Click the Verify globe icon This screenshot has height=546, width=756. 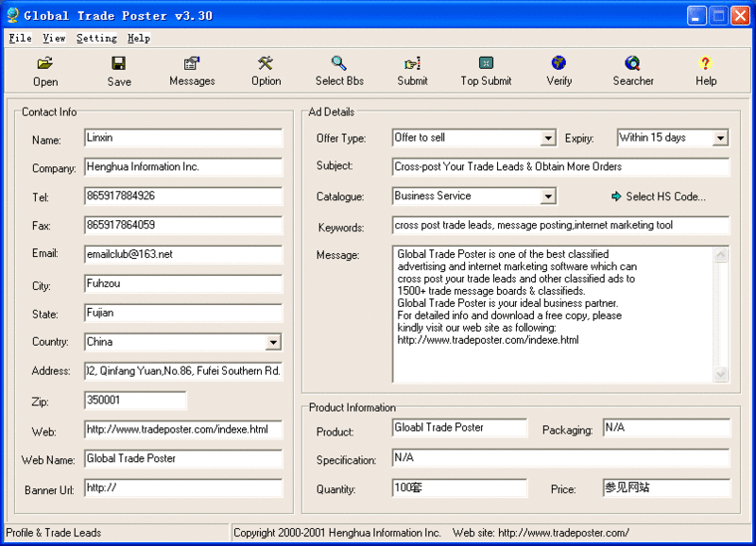[x=558, y=63]
